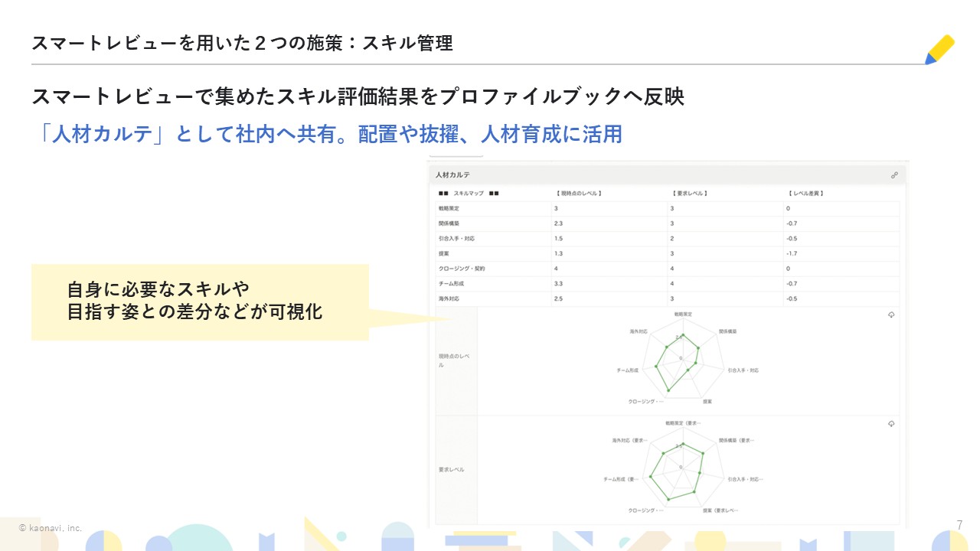Click the 戦略策定 skill row label
The height and width of the screenshot is (551, 980).
click(x=449, y=209)
